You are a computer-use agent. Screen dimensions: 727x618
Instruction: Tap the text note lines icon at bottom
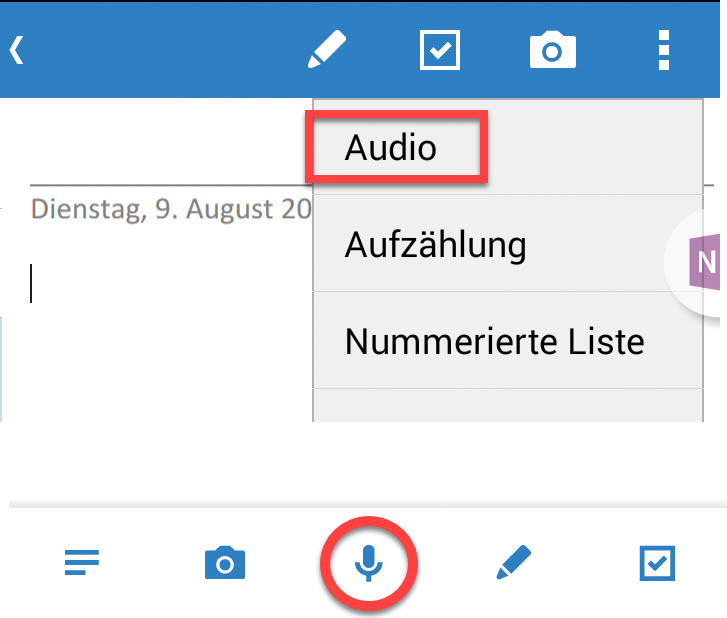coord(82,562)
